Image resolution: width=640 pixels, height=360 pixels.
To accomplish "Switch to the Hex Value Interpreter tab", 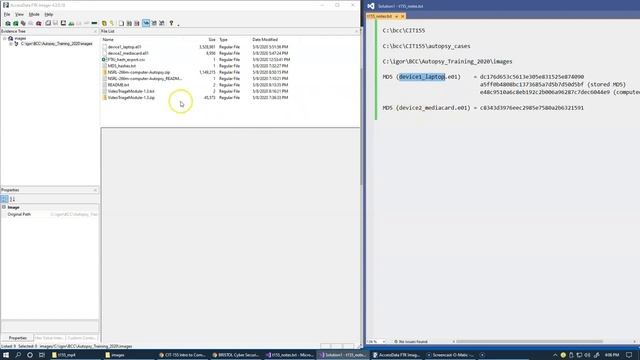I will tap(49, 338).
